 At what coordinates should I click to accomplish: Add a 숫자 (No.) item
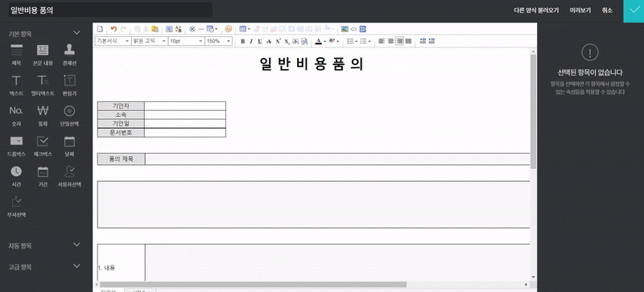point(16,115)
